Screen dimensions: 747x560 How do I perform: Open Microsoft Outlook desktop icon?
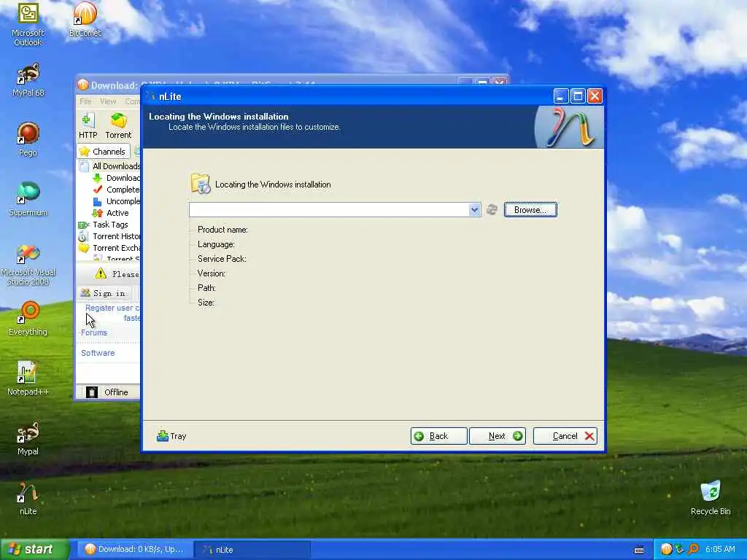(28, 24)
